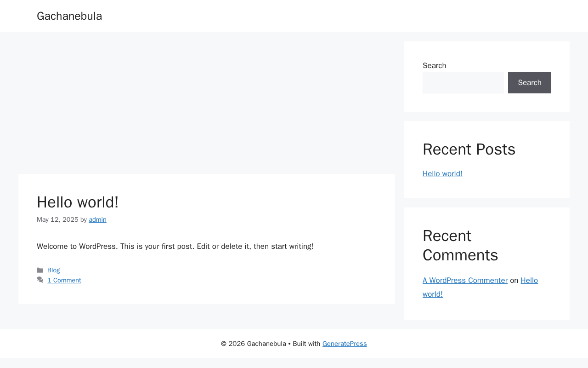
Task: Click the Welcome to WordPress paragraph
Action: [175, 247]
